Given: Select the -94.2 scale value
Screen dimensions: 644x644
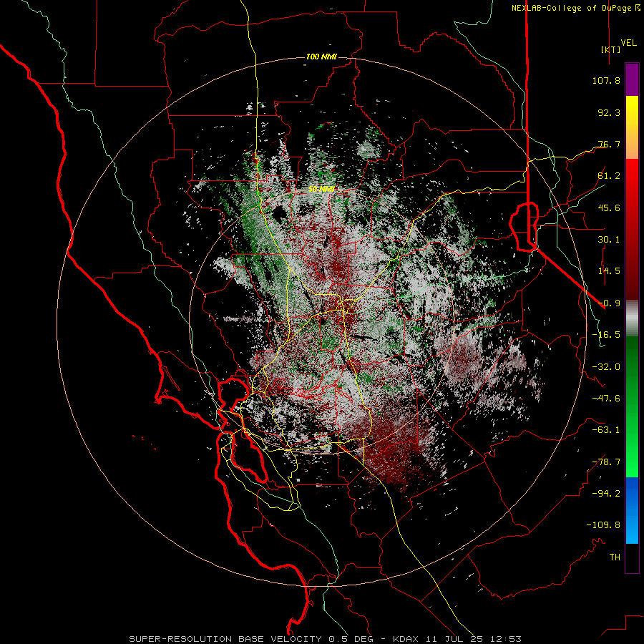Looking at the screenshot, I should pyautogui.click(x=606, y=493).
